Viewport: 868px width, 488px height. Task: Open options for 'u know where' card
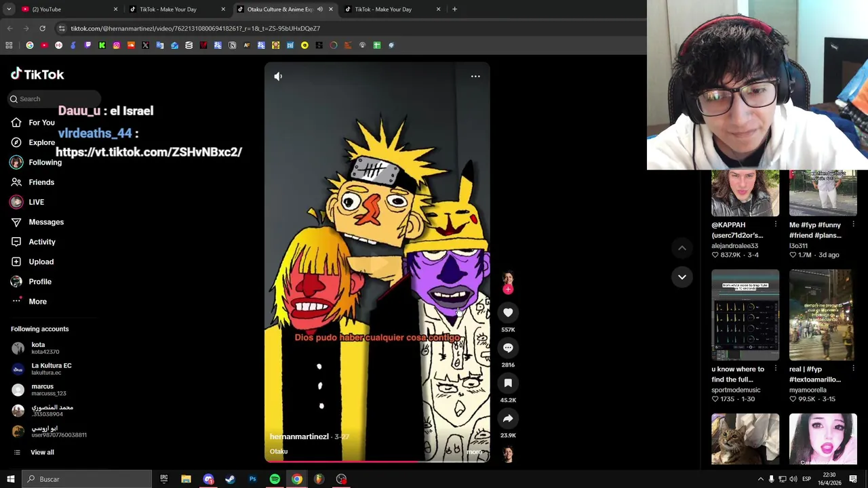776,369
